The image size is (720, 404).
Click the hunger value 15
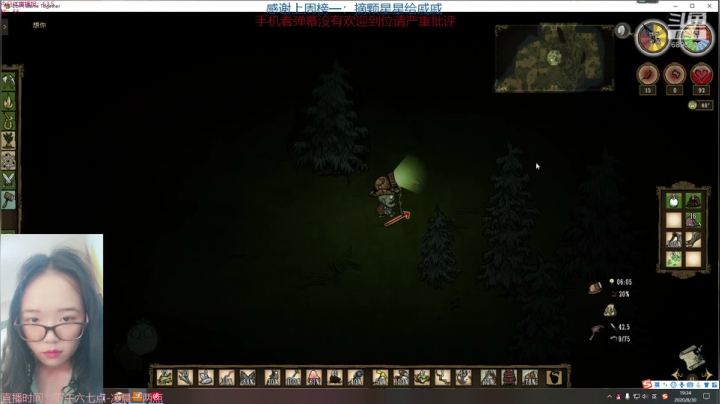(x=648, y=90)
